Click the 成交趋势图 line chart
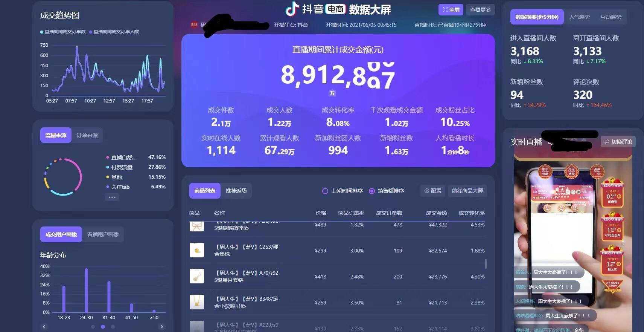644x332 pixels. 108,70
